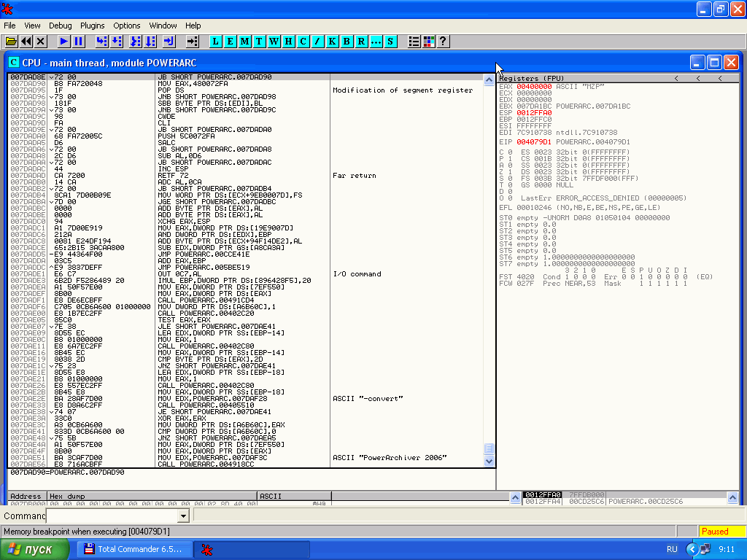Click the Registers (FPU) header bar

pyautogui.click(x=619, y=78)
